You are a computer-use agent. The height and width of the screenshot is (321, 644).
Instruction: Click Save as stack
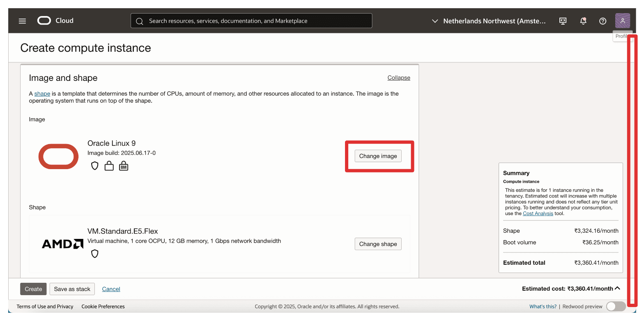click(x=72, y=289)
